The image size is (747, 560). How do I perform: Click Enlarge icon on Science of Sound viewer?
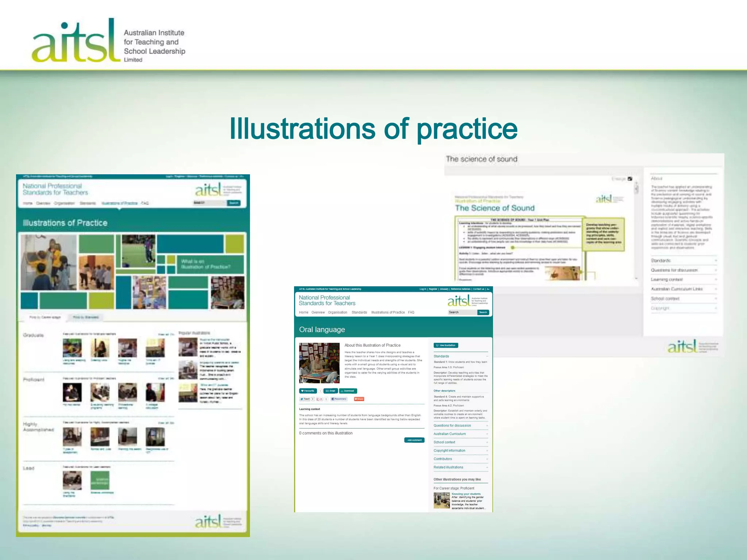coord(630,179)
